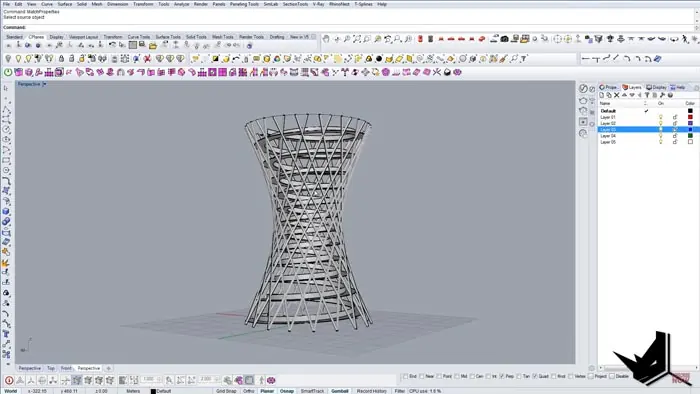The width and height of the screenshot is (700, 394).
Task: Click the Layer 01 red color swatch
Action: point(690,117)
